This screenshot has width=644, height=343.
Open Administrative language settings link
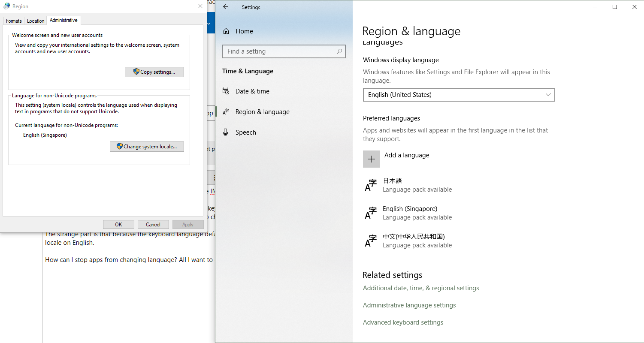coord(409,305)
